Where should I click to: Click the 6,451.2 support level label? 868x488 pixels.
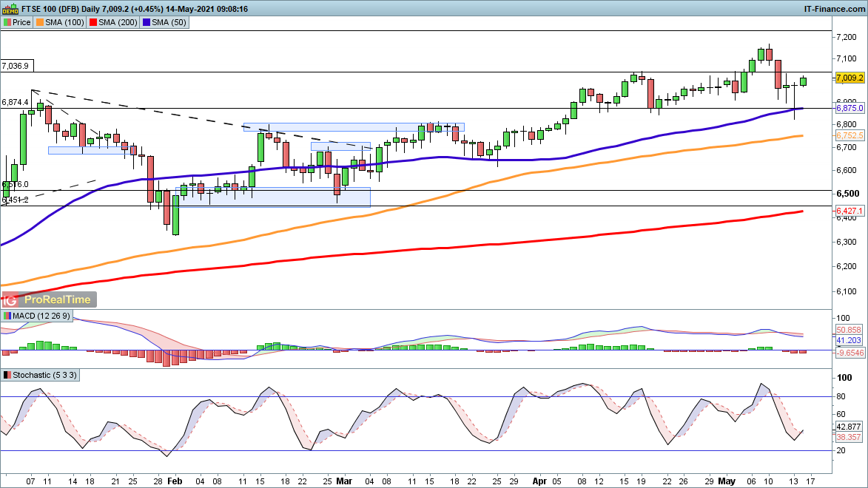click(16, 200)
